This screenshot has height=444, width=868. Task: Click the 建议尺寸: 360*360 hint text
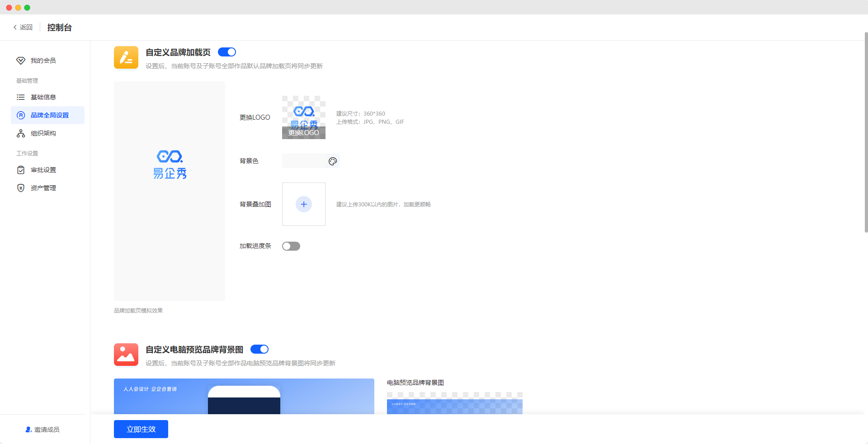point(361,114)
